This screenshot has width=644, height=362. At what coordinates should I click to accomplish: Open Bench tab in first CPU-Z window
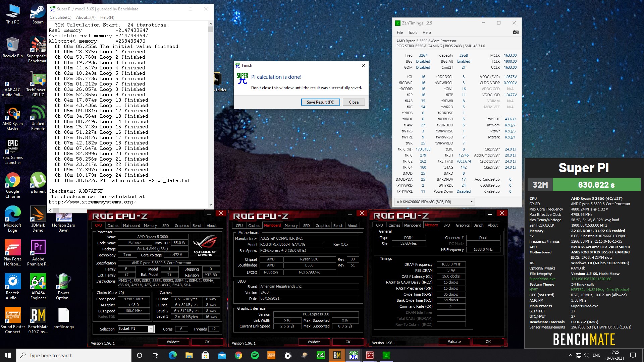[x=197, y=226]
